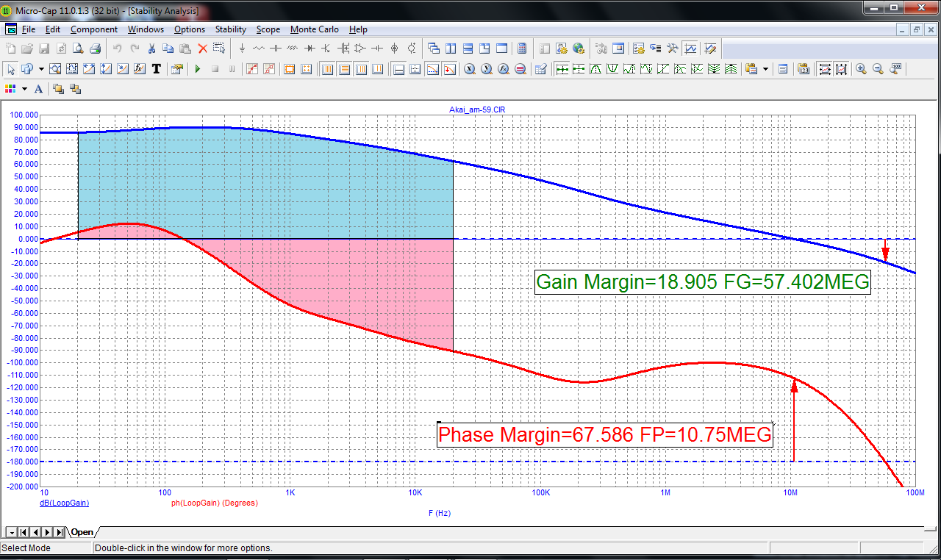Click the Paste clipboard icon
Image resolution: width=941 pixels, height=560 pixels.
(185, 49)
